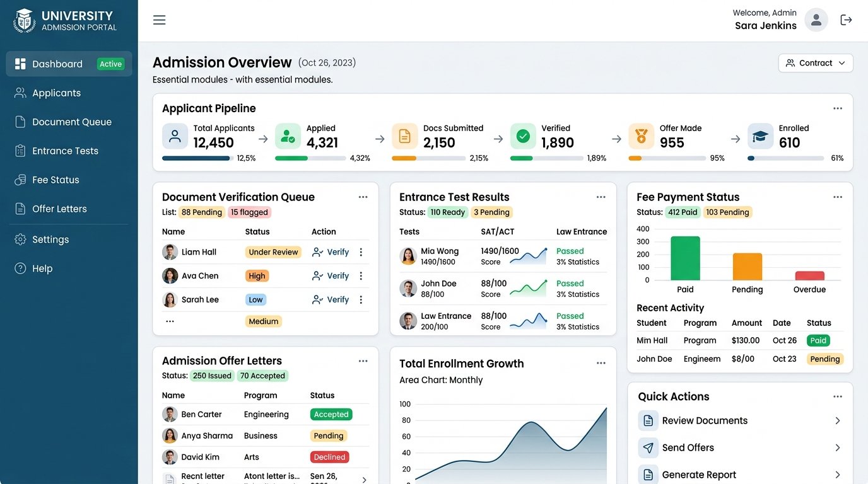Viewport: 868px width, 484px height.
Task: Open more options for Ava Chen row
Action: (361, 276)
